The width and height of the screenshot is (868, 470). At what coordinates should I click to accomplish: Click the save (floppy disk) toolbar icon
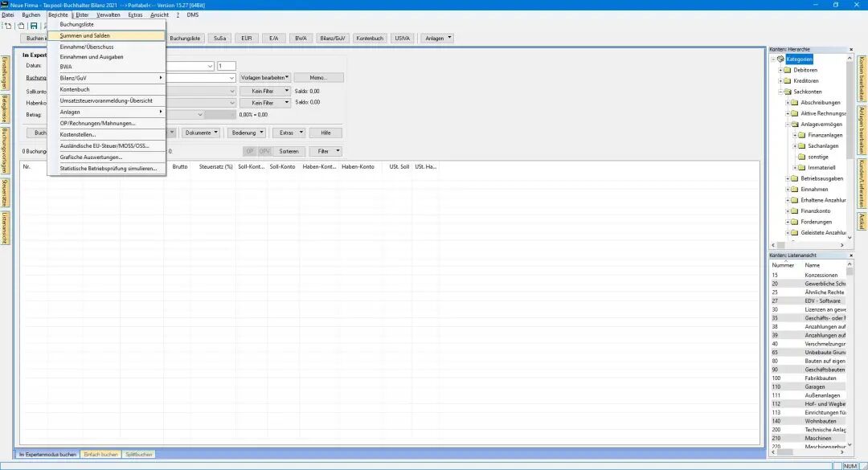click(x=34, y=26)
